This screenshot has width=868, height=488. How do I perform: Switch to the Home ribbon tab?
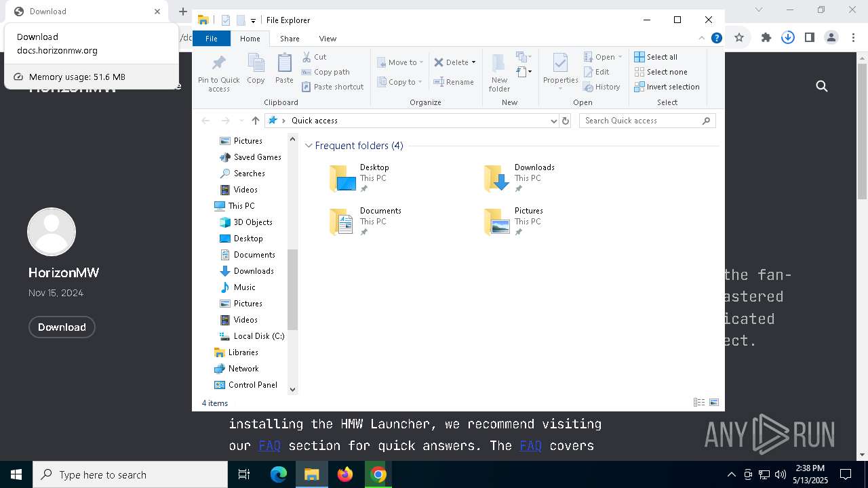pyautogui.click(x=250, y=39)
